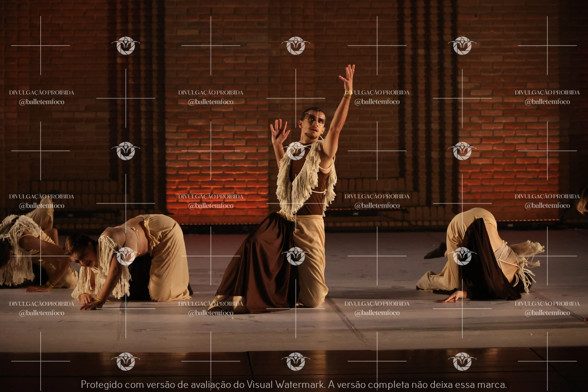Click the top-right @balletemfoco watermark text
Image resolution: width=588 pixels, height=392 pixels.
tap(547, 102)
